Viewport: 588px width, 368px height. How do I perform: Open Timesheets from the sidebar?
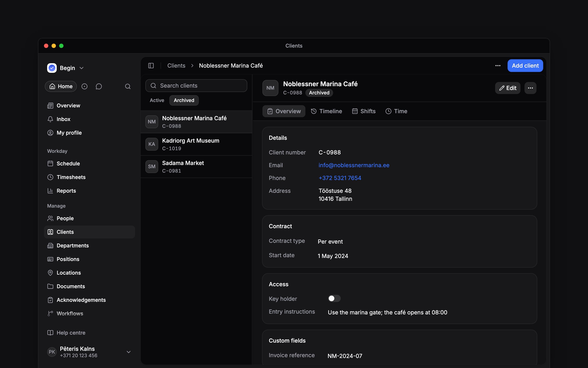point(89,177)
